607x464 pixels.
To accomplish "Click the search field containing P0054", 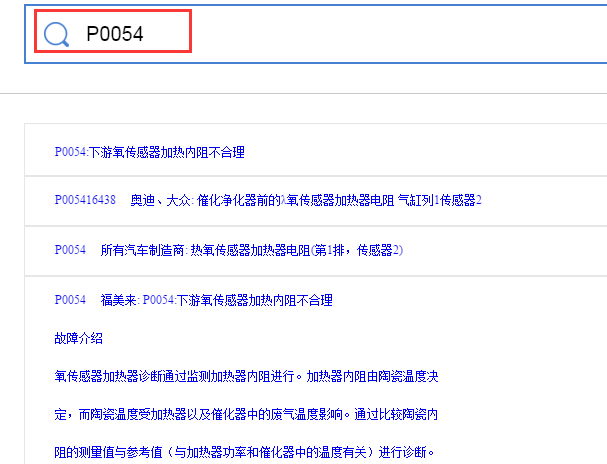I will coord(316,34).
